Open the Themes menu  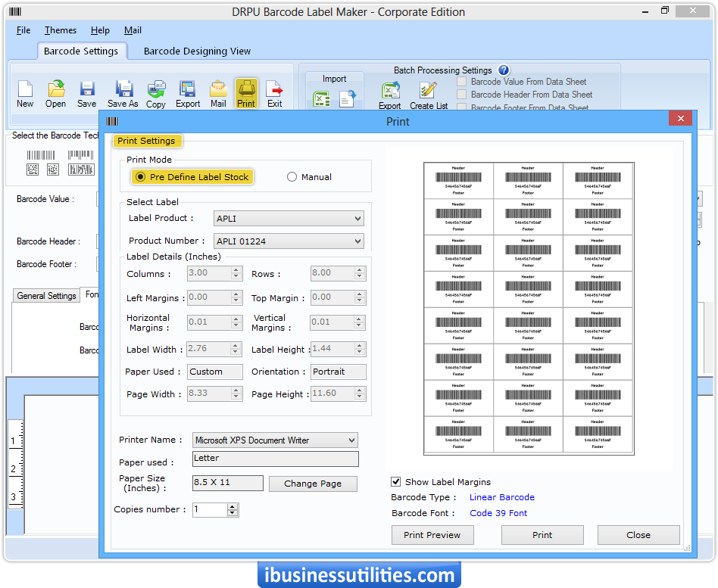(x=61, y=30)
